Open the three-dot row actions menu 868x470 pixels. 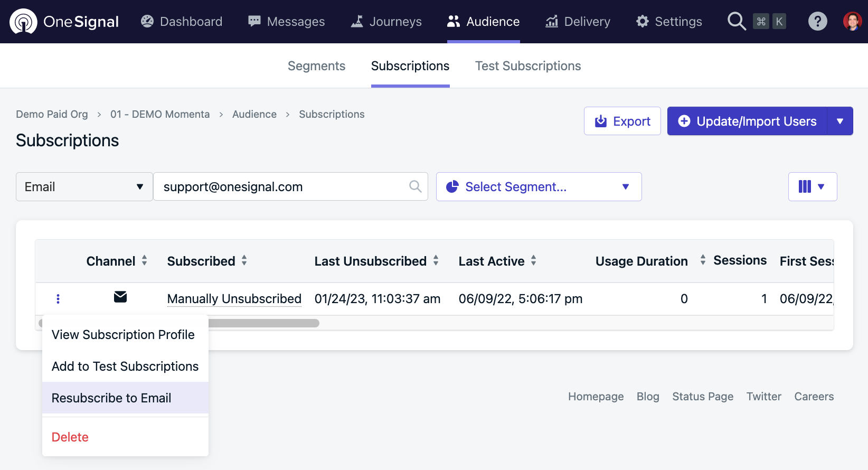tap(58, 299)
